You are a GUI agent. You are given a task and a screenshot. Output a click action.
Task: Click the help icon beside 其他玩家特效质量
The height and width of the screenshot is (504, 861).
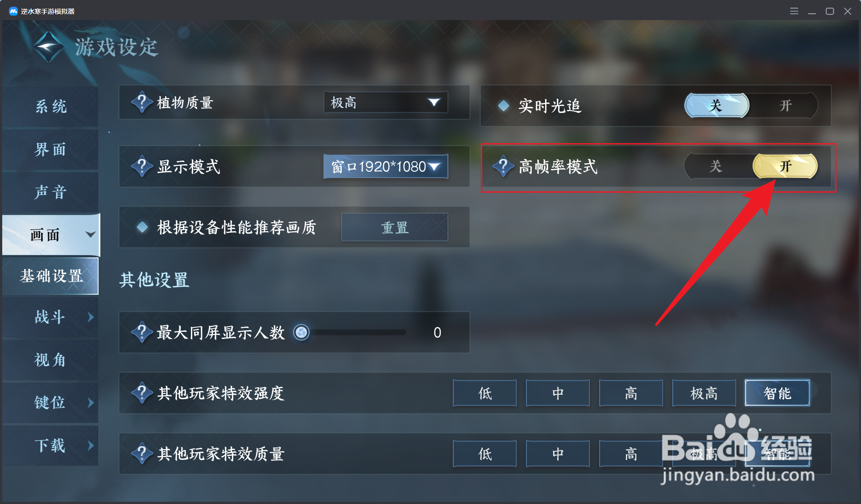(x=142, y=454)
